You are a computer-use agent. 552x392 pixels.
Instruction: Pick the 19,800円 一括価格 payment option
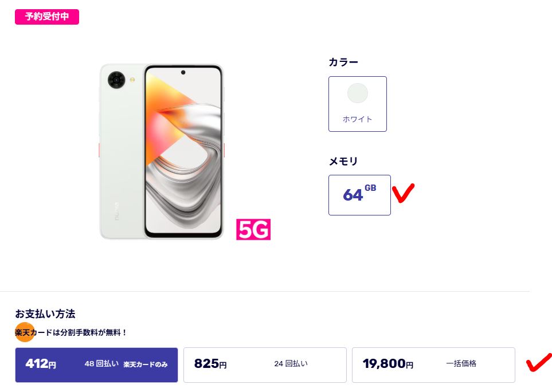pos(433,365)
